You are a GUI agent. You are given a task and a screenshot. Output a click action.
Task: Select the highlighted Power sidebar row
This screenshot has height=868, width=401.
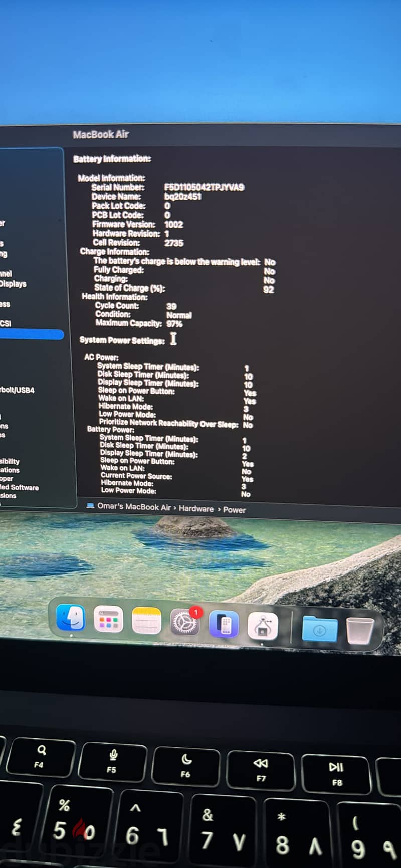click(x=32, y=335)
